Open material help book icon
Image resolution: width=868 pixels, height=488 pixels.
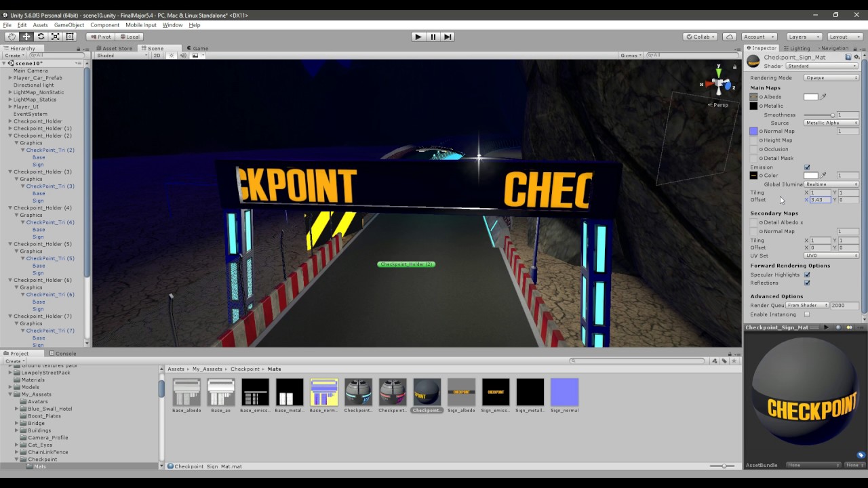click(x=848, y=58)
